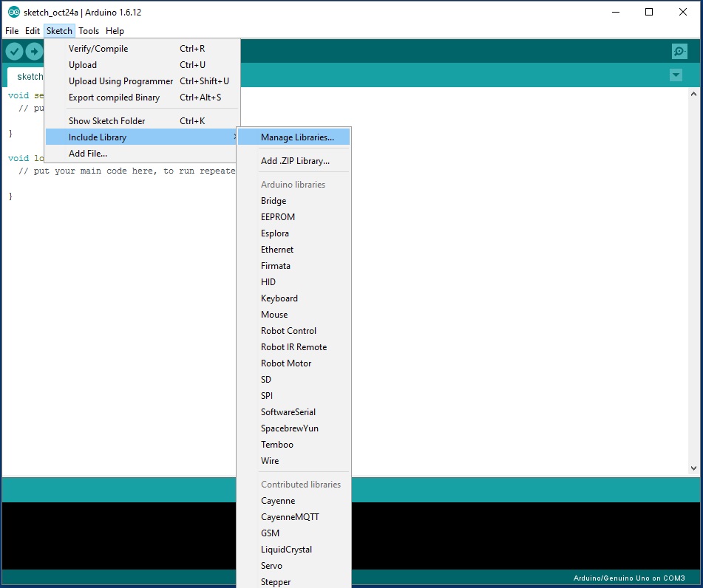
Task: Select the sketch tab in editor
Action: [26, 77]
